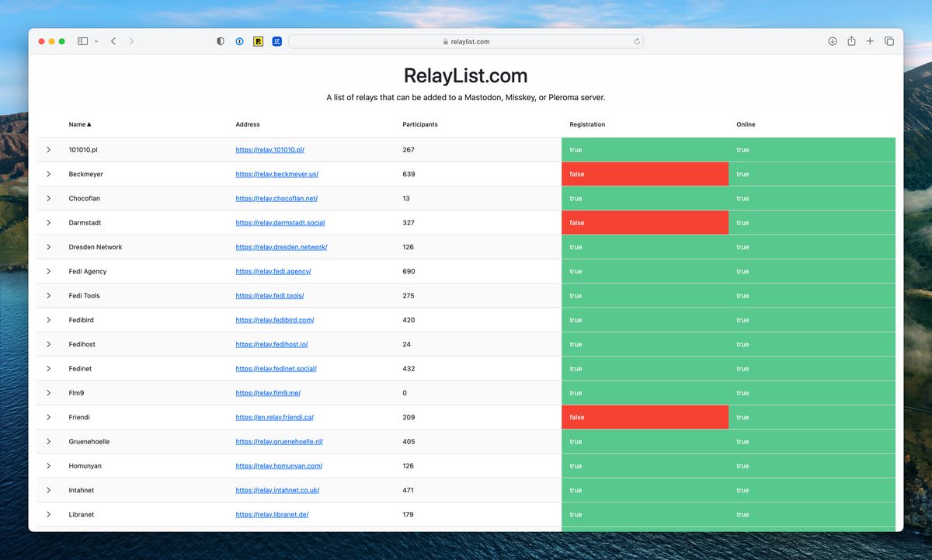Expand the Beckmeyer row
Image resolution: width=932 pixels, height=560 pixels.
click(48, 174)
